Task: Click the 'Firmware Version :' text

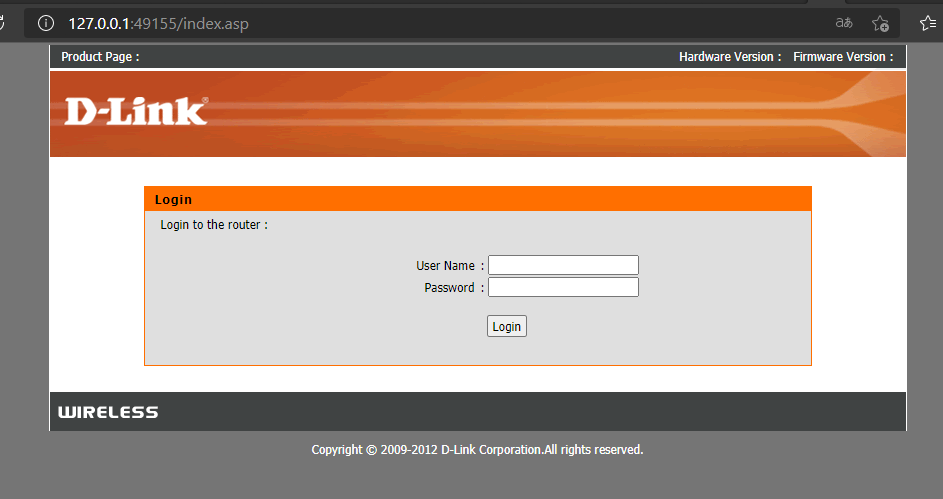Action: (x=843, y=57)
